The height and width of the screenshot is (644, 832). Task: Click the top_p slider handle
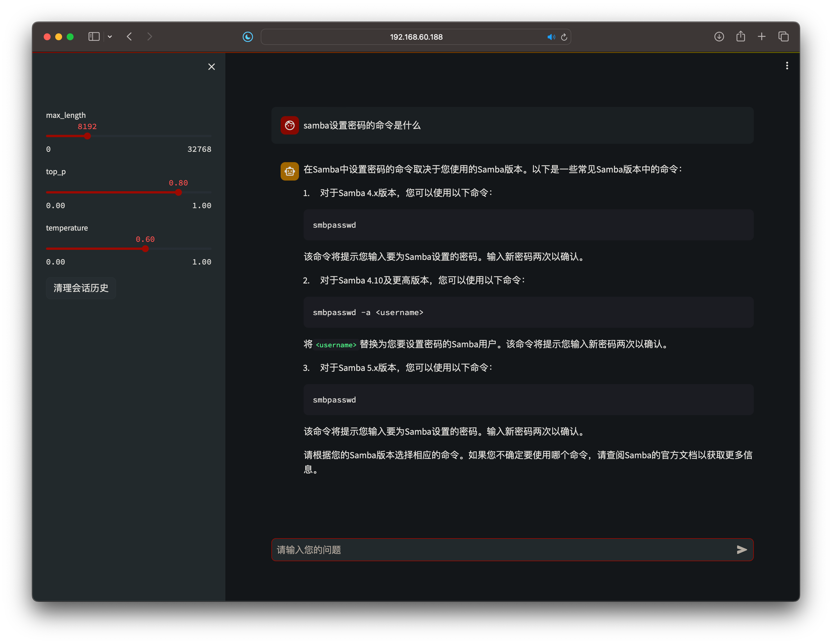[x=178, y=192]
